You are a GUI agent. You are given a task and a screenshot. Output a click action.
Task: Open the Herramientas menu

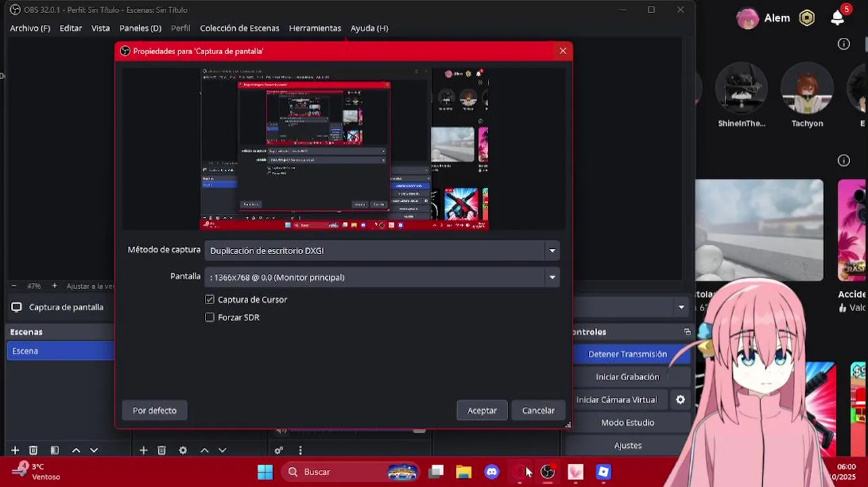pyautogui.click(x=315, y=28)
